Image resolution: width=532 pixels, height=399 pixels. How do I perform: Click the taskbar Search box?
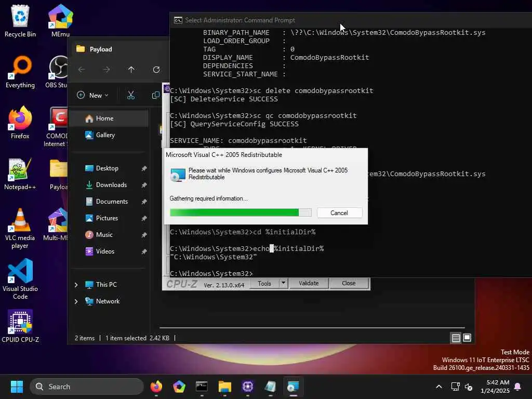[x=87, y=387]
